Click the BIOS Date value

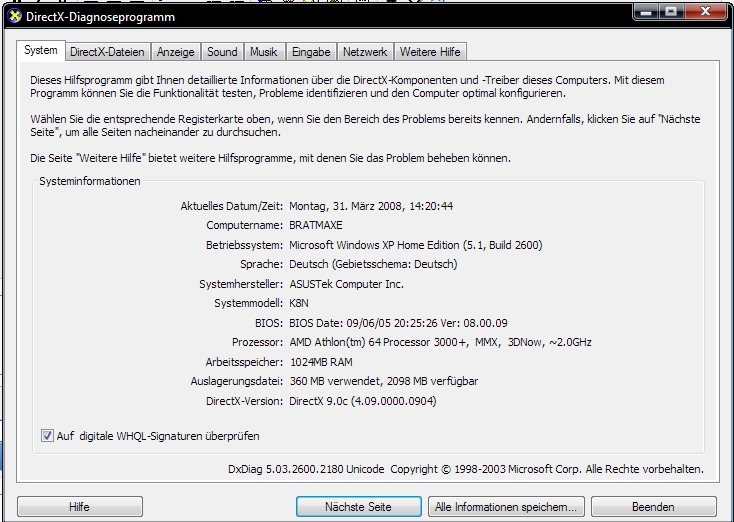pyautogui.click(x=398, y=323)
